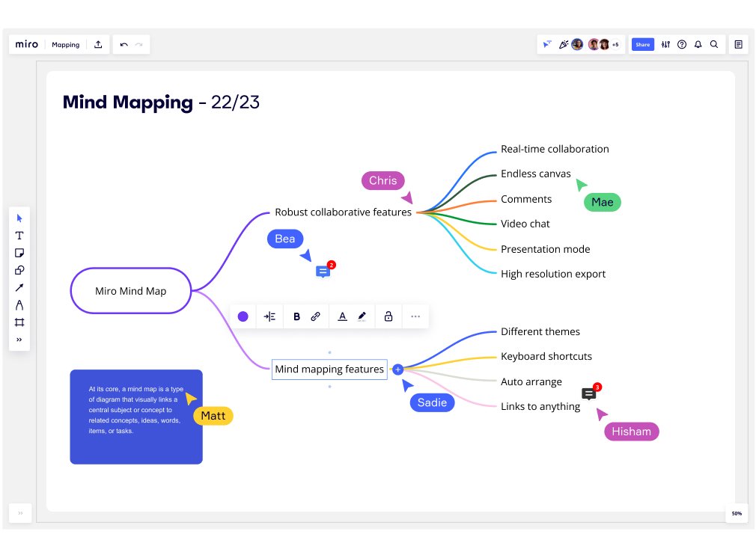Viewport: 756px width, 558px height.
Task: Select the Pen drawing tool
Action: pyautogui.click(x=19, y=304)
